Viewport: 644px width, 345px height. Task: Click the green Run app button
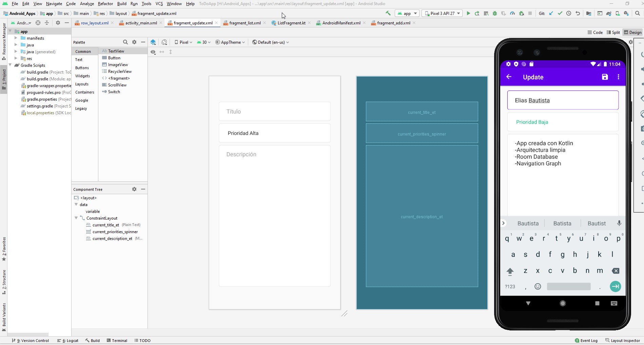tap(468, 14)
